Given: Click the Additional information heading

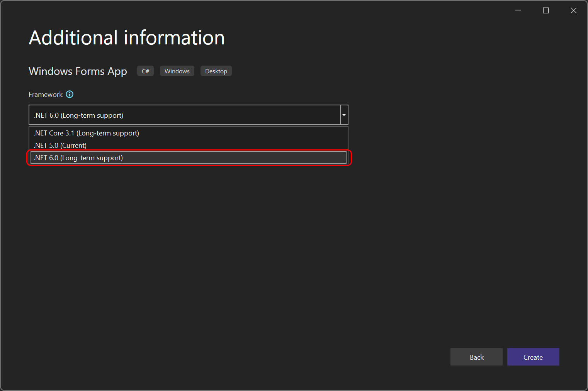Looking at the screenshot, I should coord(127,38).
